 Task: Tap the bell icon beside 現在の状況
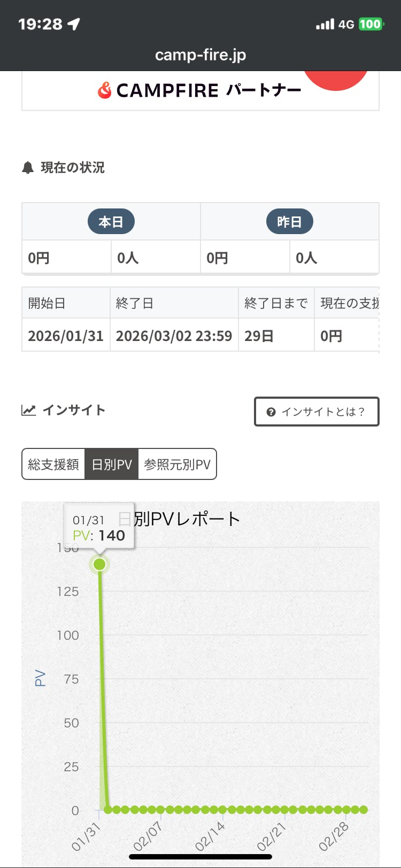28,168
